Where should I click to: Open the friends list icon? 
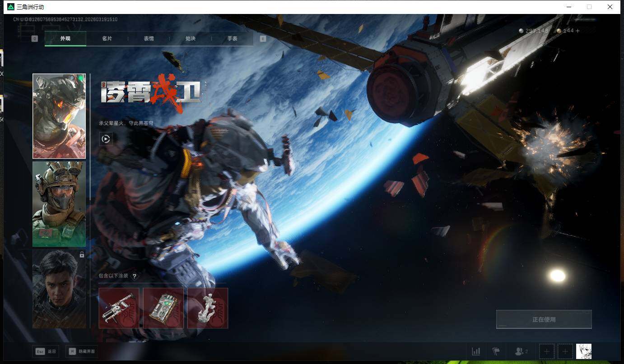[x=521, y=351]
